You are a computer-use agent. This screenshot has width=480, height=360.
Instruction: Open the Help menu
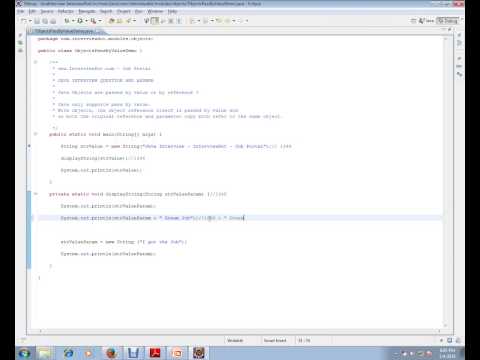pos(172,11)
